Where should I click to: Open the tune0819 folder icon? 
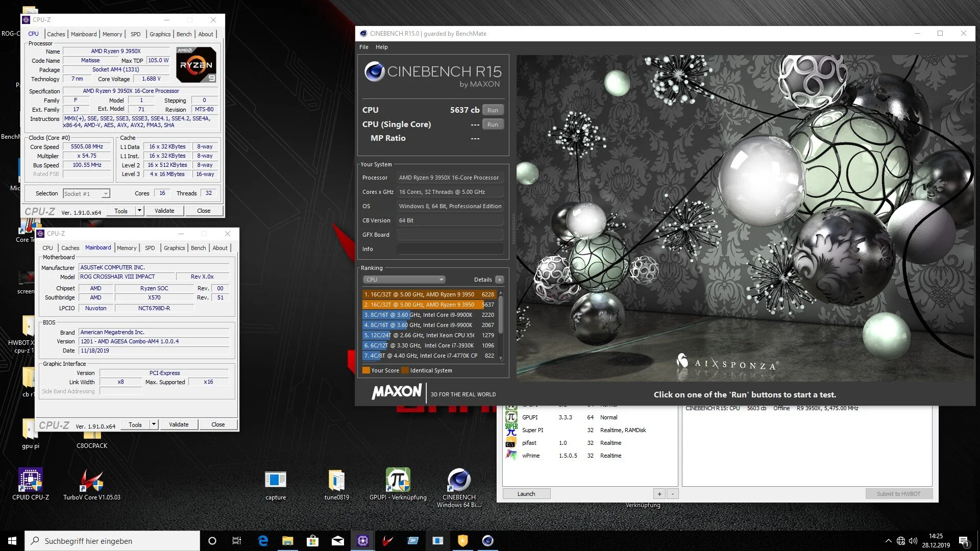click(x=336, y=480)
